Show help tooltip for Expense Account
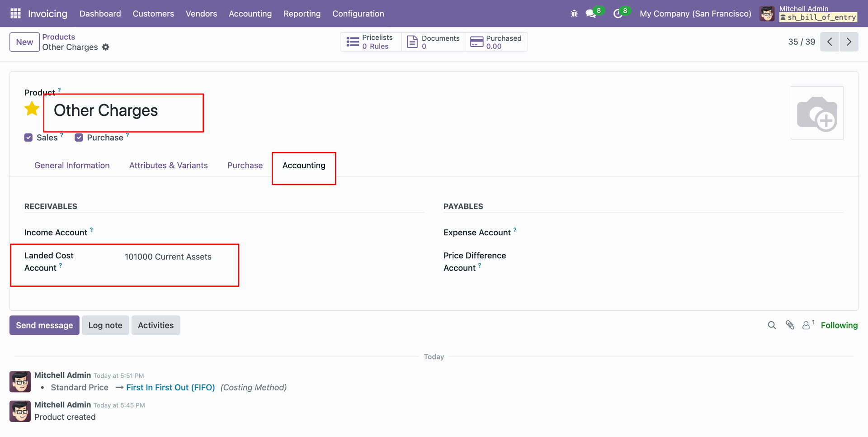The width and height of the screenshot is (868, 437). [x=515, y=230]
